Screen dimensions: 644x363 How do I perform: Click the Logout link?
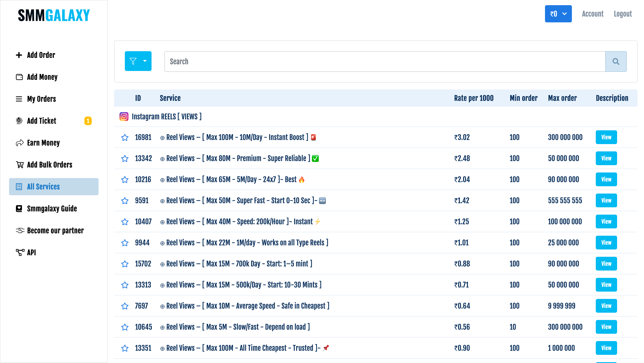tap(622, 14)
